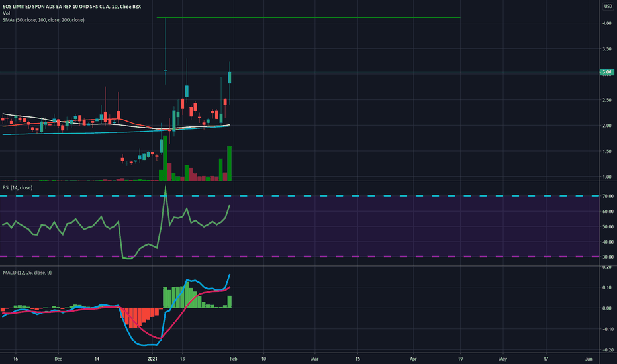Click the MACD -0.10 scale label

607,329
